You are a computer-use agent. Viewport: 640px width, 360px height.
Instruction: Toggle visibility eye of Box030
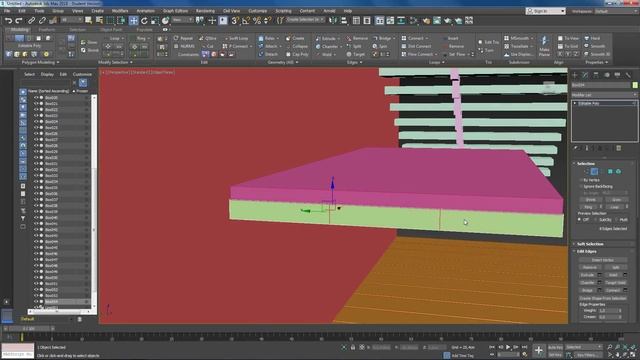[36, 158]
